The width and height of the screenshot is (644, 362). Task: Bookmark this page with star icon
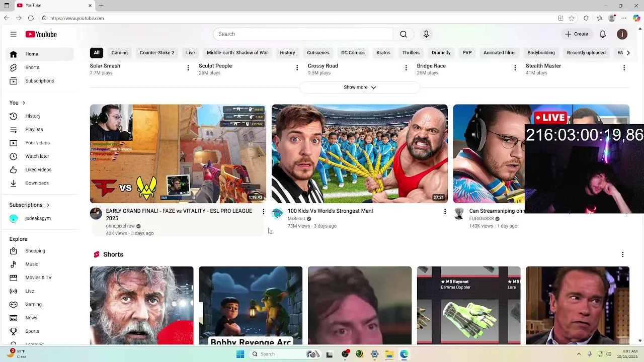pyautogui.click(x=572, y=18)
